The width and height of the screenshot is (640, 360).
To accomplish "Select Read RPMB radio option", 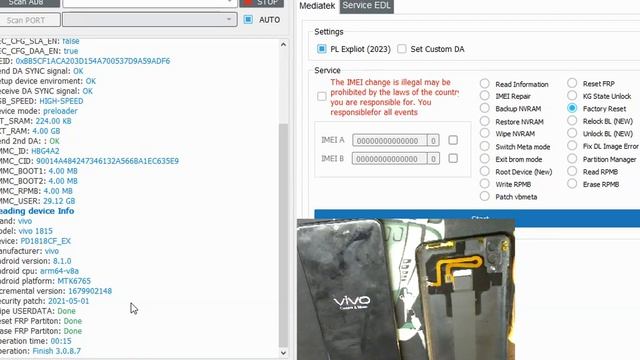I will [572, 171].
